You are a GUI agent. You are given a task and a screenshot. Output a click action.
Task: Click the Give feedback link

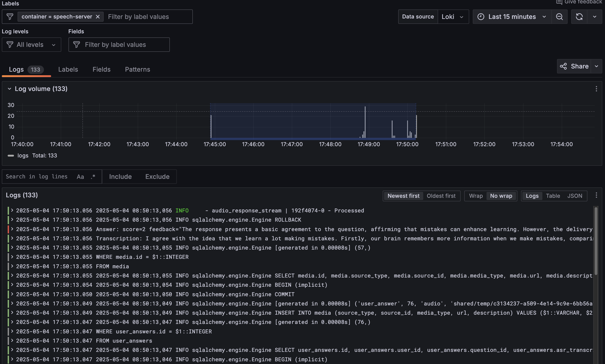click(x=579, y=2)
